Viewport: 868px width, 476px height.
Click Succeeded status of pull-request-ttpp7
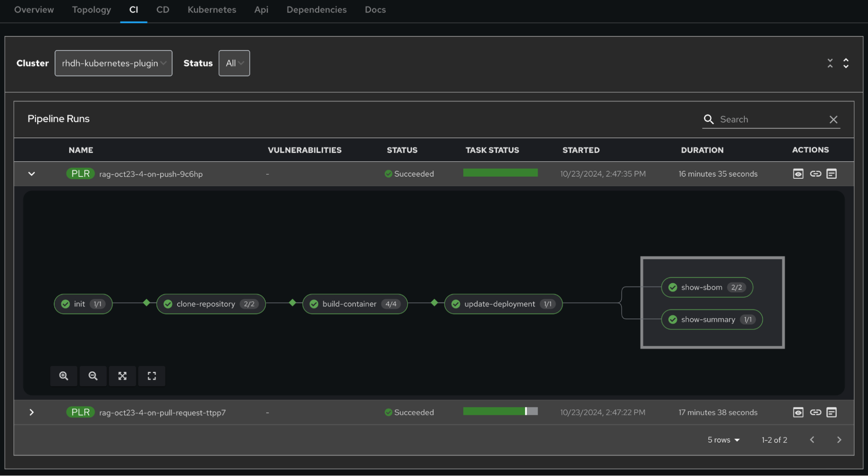tap(409, 413)
